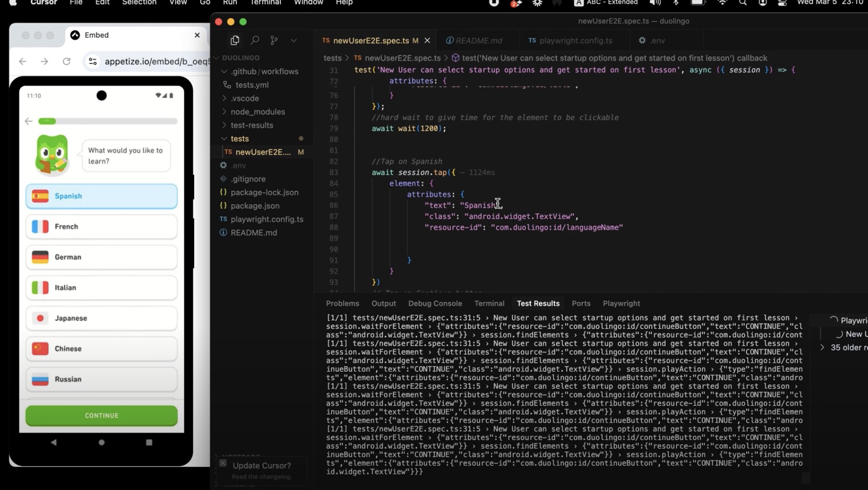Click the browser page reload icon
868x490 pixels.
pyautogui.click(x=67, y=61)
